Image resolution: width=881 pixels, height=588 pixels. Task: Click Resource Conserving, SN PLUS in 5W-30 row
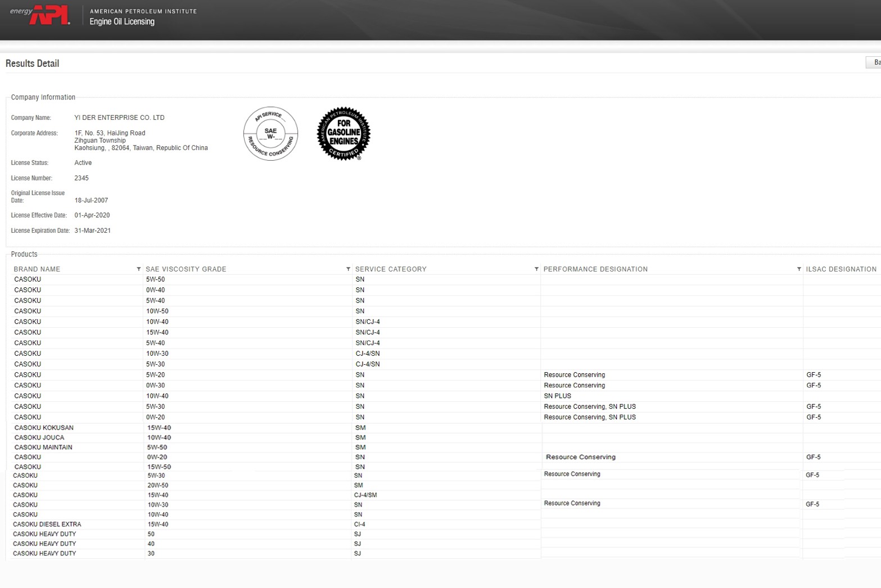click(x=590, y=406)
